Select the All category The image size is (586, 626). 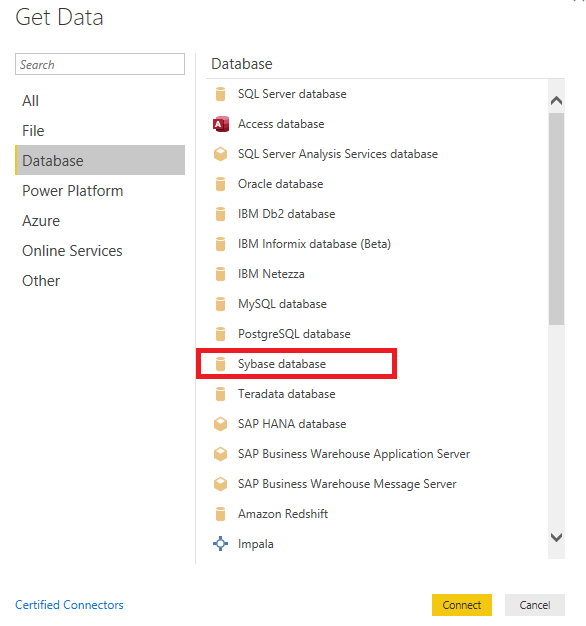(100, 101)
